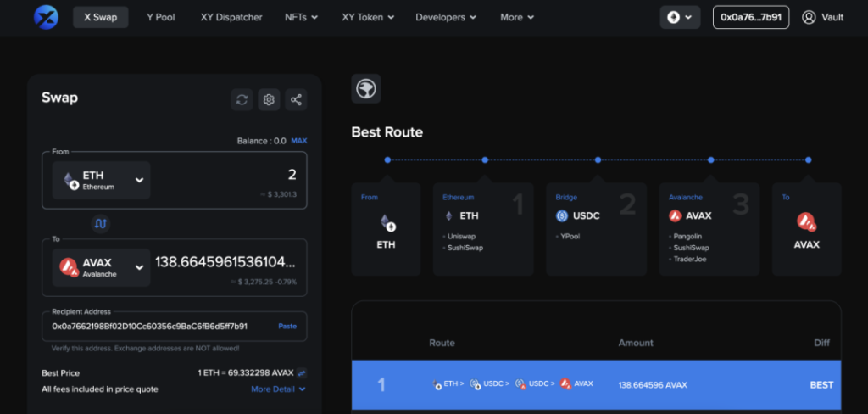Viewport: 868px width, 414px height.
Task: Flip the Best Price rate direction icon
Action: (x=301, y=373)
